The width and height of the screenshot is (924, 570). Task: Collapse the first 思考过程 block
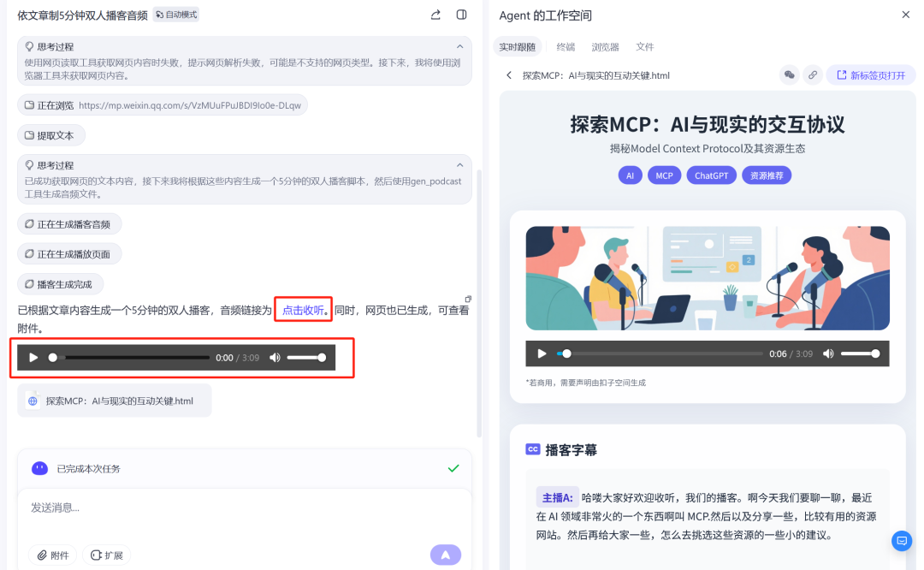459,46
